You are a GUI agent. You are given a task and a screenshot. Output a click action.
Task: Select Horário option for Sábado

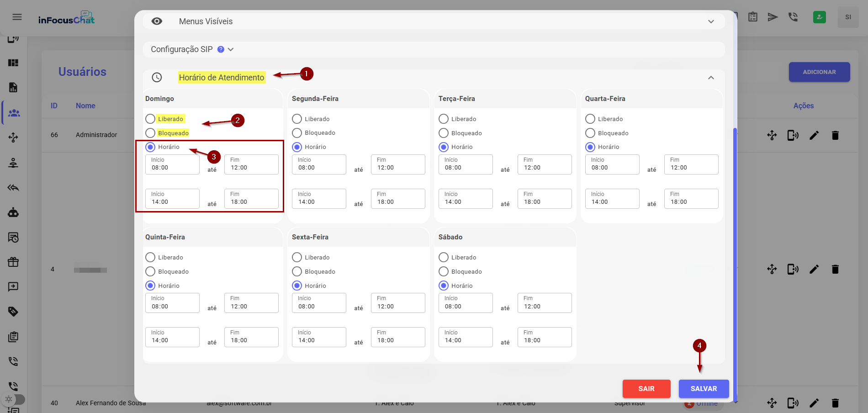(x=444, y=286)
